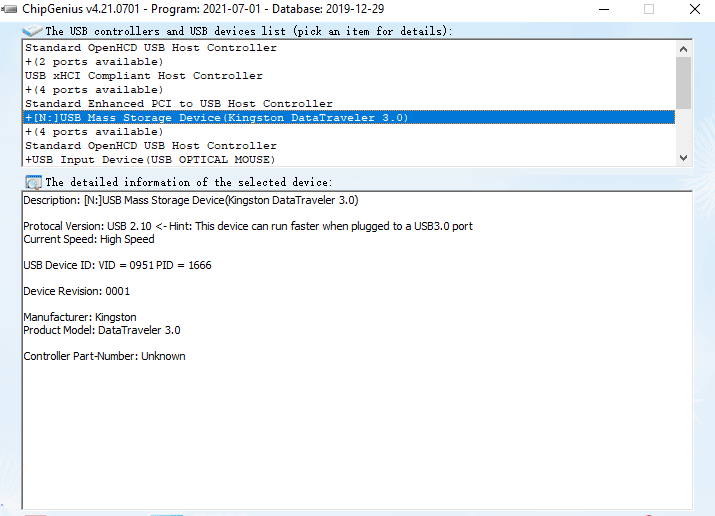Click the device list scroll down arrow

click(683, 158)
